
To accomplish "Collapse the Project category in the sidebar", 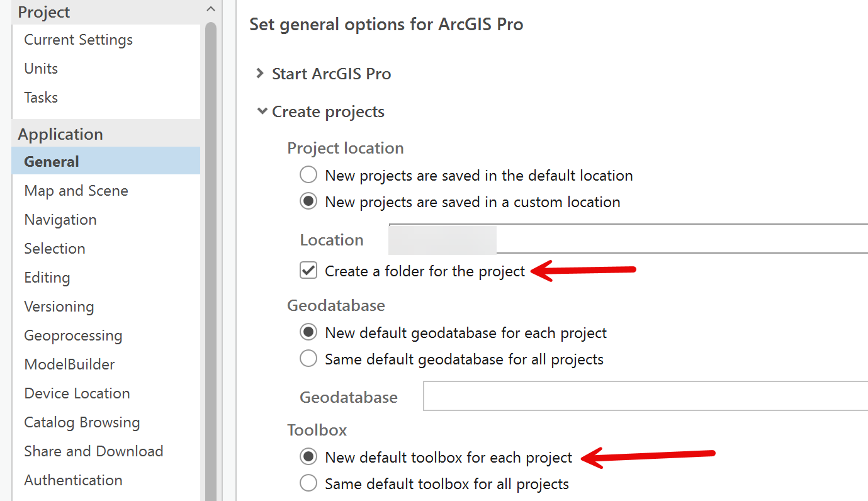I will tap(210, 9).
